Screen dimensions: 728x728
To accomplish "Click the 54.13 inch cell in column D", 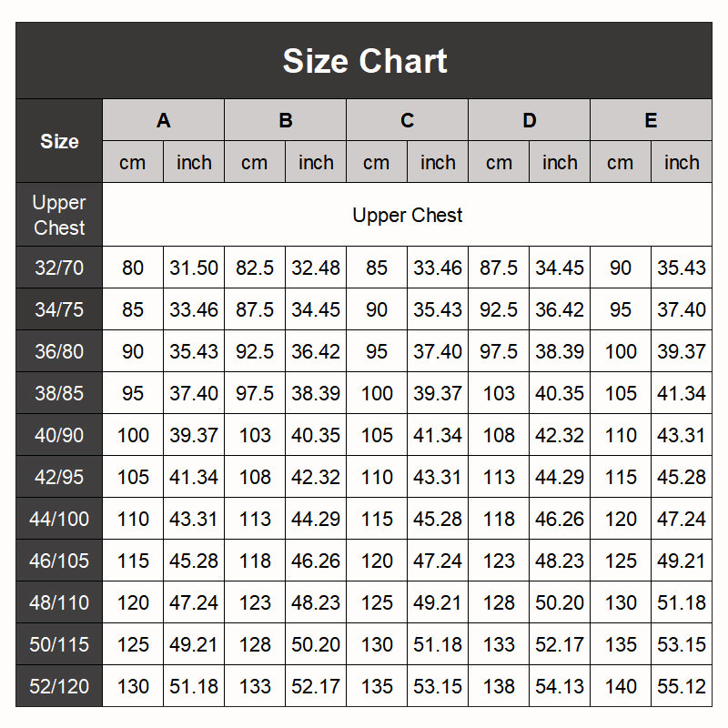I will click(x=560, y=686).
